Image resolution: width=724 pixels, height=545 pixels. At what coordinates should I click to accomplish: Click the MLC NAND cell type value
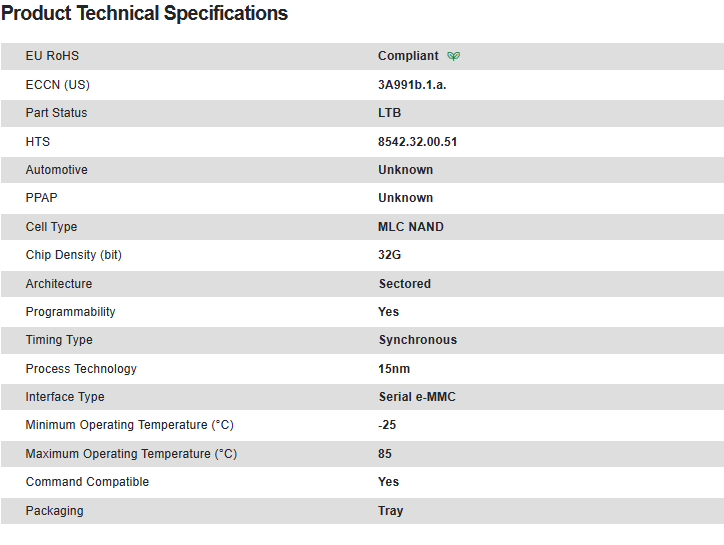click(410, 227)
